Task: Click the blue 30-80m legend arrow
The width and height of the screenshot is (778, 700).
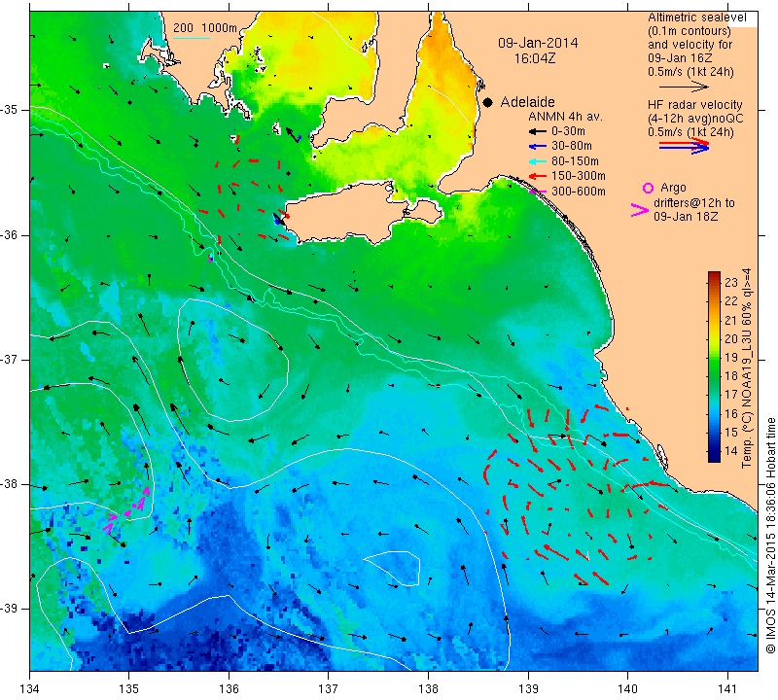Action: 538,147
